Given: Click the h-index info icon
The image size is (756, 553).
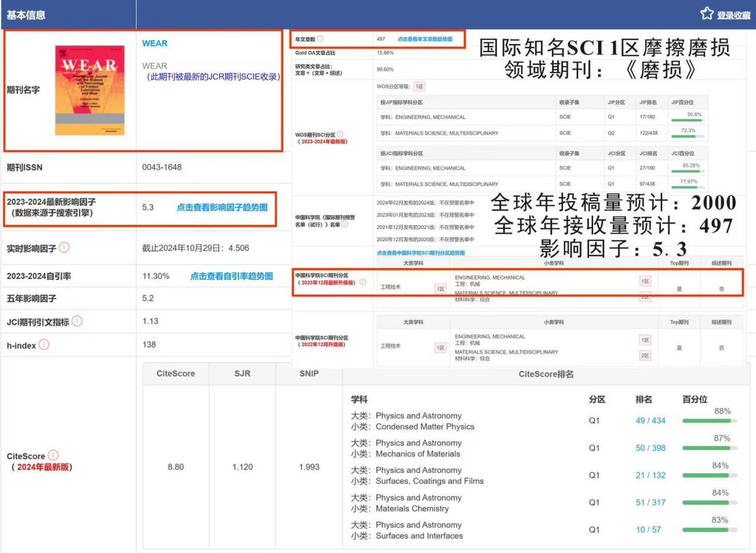Looking at the screenshot, I should (x=44, y=345).
